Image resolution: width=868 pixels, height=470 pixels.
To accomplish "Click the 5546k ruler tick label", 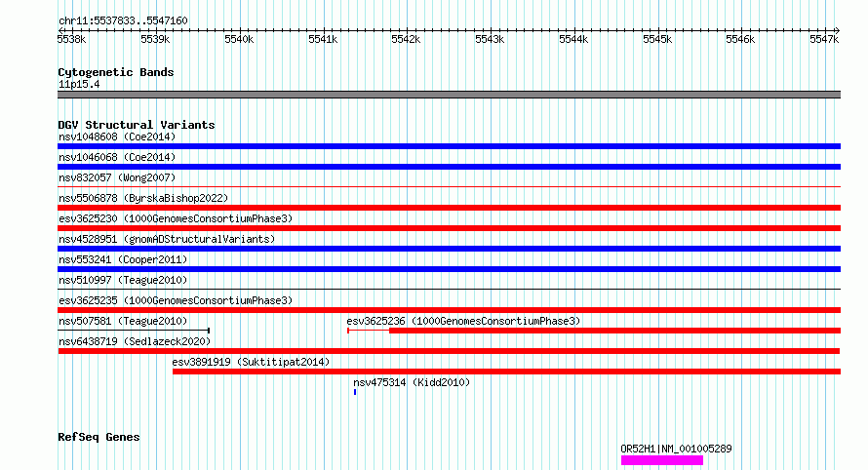I will pos(740,39).
